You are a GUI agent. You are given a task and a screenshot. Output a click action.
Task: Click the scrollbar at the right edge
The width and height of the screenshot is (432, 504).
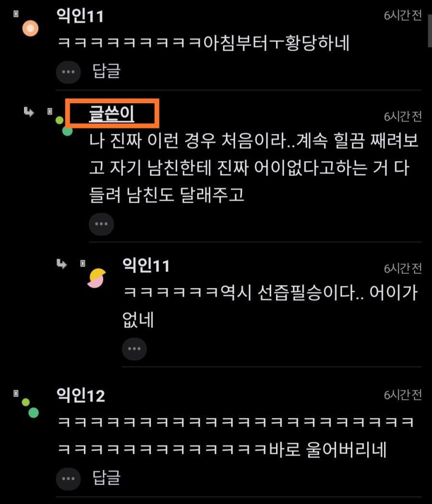tap(430, 31)
